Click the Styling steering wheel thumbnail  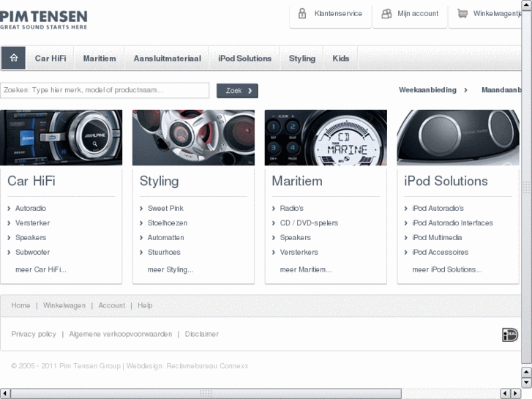pyautogui.click(x=193, y=138)
